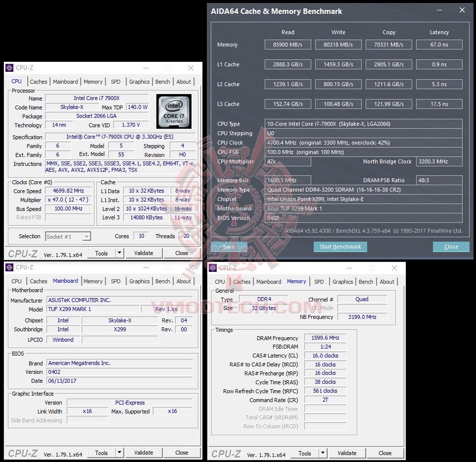Click Tools button in Memory window
476x462 pixels.
[x=305, y=453]
